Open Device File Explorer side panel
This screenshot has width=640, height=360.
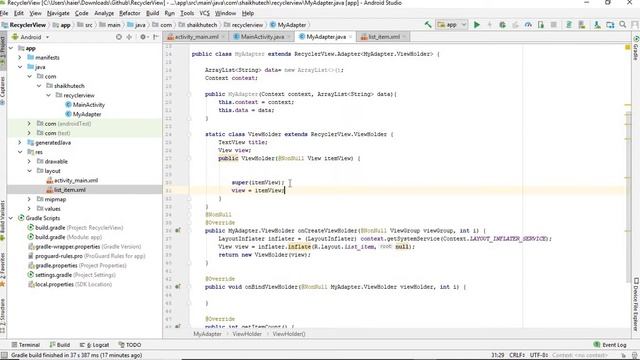click(x=636, y=304)
